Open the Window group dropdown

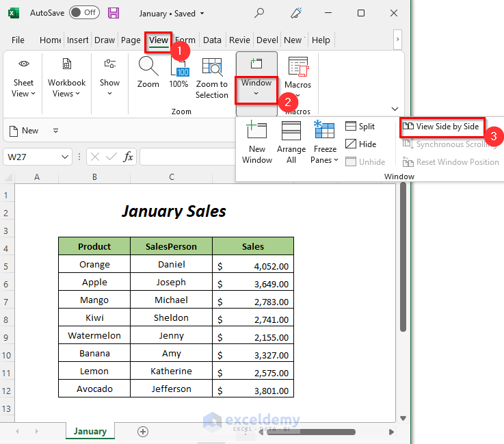[256, 88]
